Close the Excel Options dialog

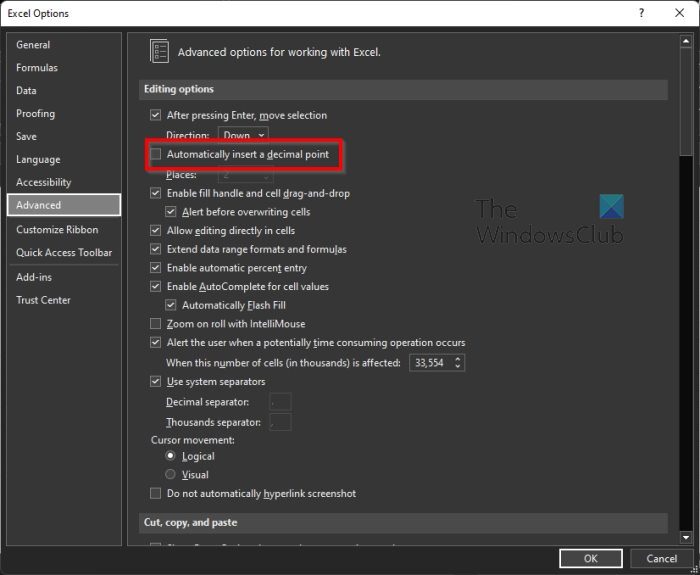[x=679, y=13]
